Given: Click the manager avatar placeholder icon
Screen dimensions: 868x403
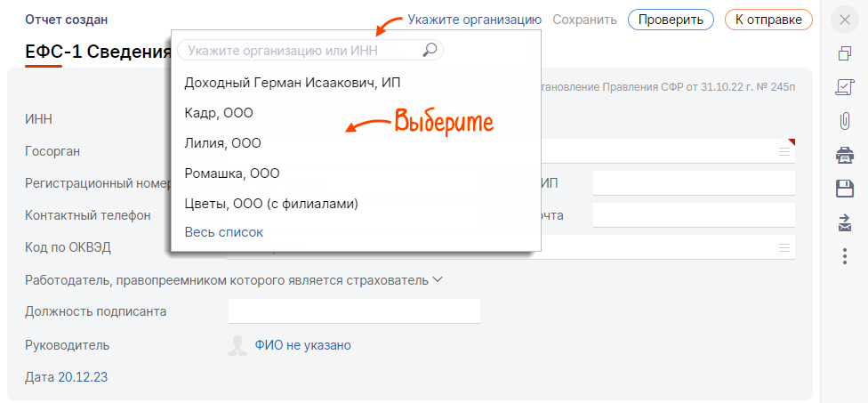Looking at the screenshot, I should click(x=238, y=345).
